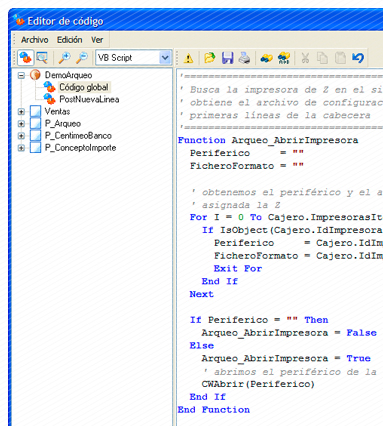The height and width of the screenshot is (426, 383).
Task: Select P_Arqueo in the tree
Action: point(63,124)
